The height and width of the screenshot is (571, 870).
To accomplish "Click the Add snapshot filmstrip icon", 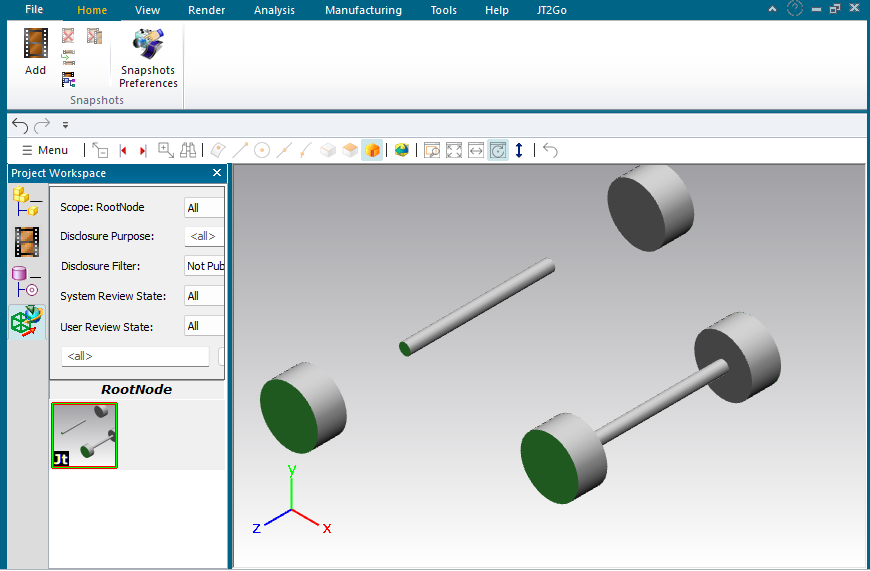I will tap(36, 44).
